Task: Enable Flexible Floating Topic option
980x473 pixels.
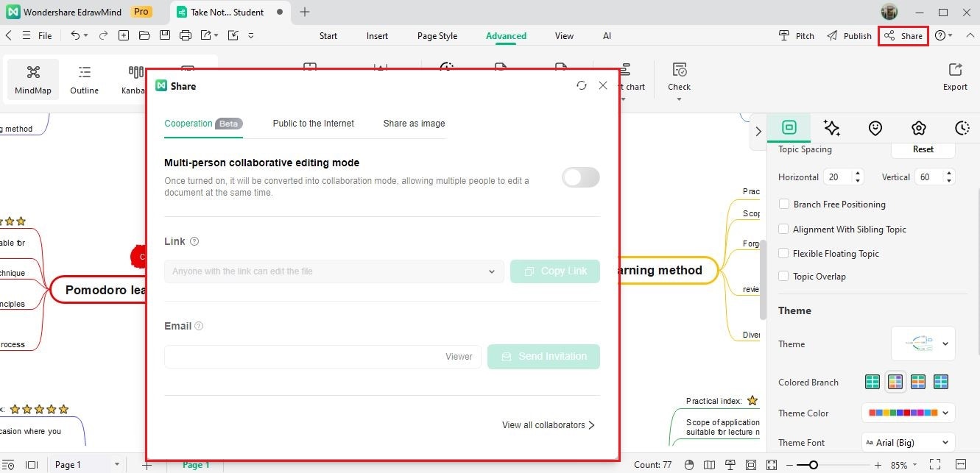Action: click(x=784, y=254)
